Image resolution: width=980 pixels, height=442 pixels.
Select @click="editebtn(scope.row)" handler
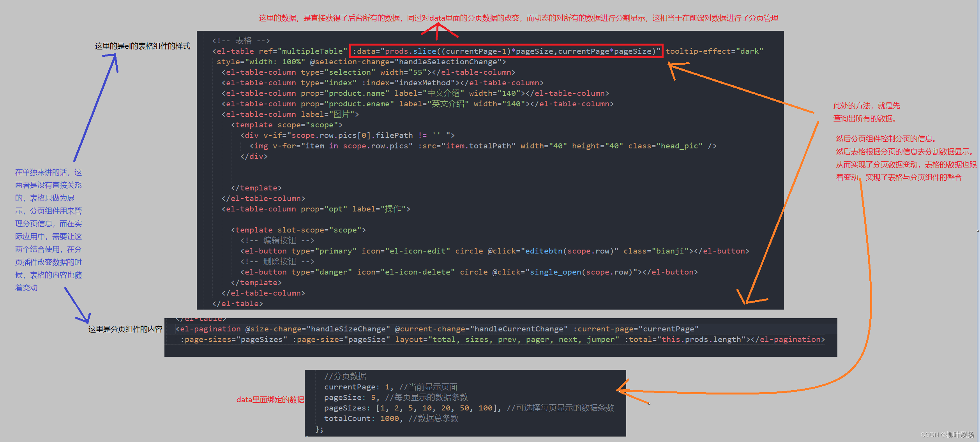click(553, 251)
